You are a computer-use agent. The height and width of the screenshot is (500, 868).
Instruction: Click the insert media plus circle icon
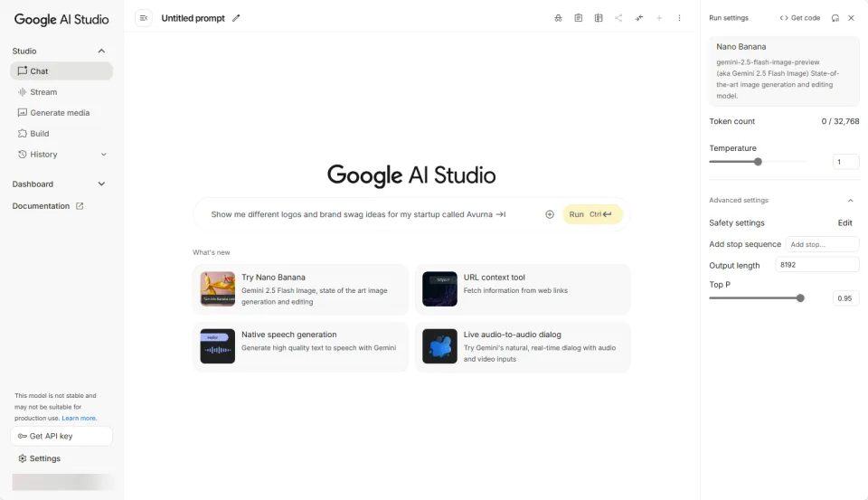pyautogui.click(x=550, y=214)
